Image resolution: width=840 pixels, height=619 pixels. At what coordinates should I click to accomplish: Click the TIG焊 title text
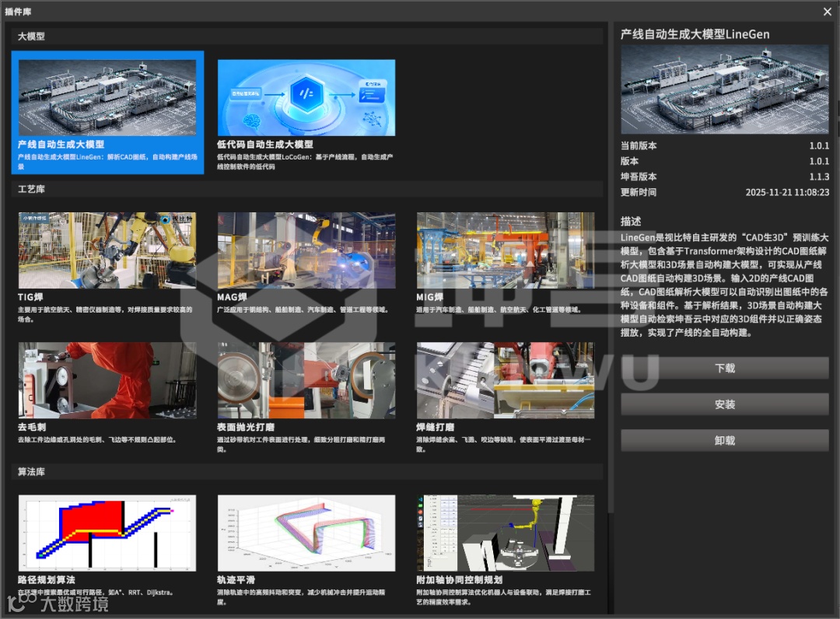pos(30,297)
